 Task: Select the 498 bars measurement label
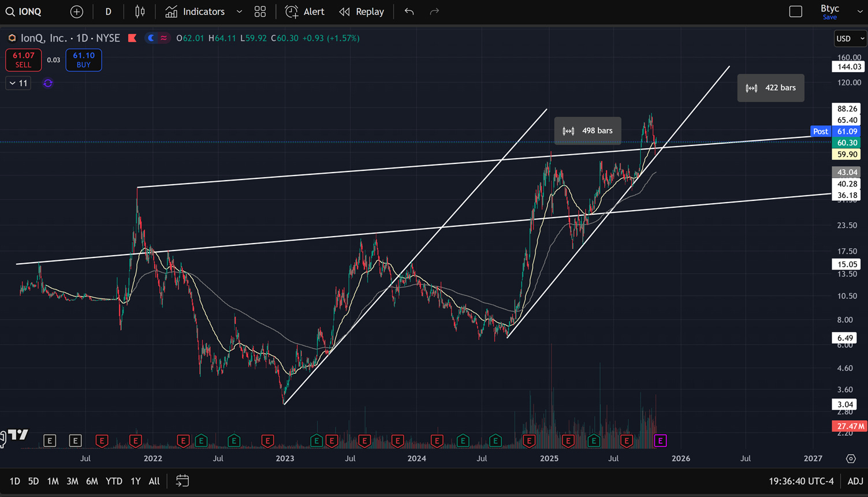click(x=588, y=131)
